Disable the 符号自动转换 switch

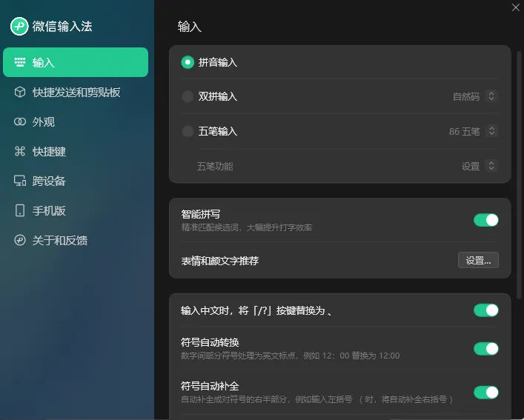click(x=486, y=349)
